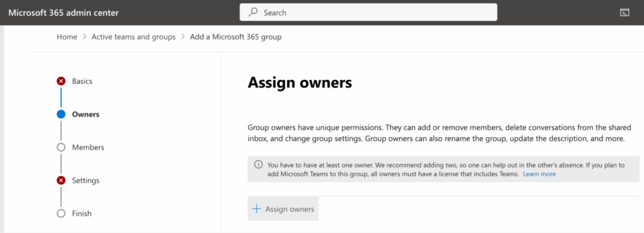Open Active teams and groups breadcrumb
Screen dimensions: 644x233
tap(133, 37)
